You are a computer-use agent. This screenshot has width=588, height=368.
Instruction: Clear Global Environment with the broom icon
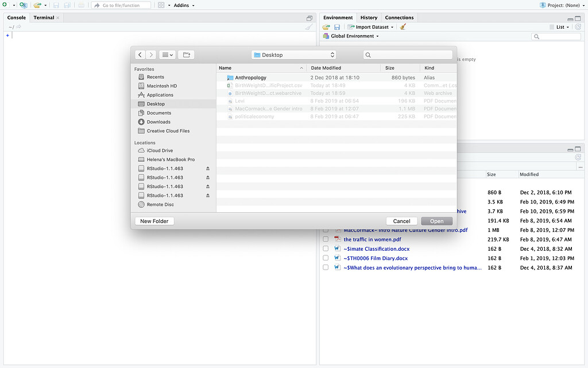click(x=402, y=26)
